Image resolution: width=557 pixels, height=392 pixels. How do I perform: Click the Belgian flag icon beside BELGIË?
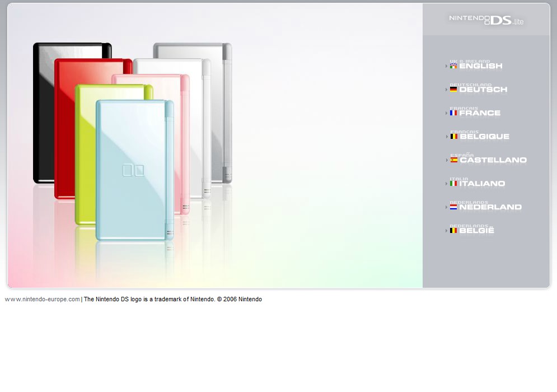click(x=453, y=230)
